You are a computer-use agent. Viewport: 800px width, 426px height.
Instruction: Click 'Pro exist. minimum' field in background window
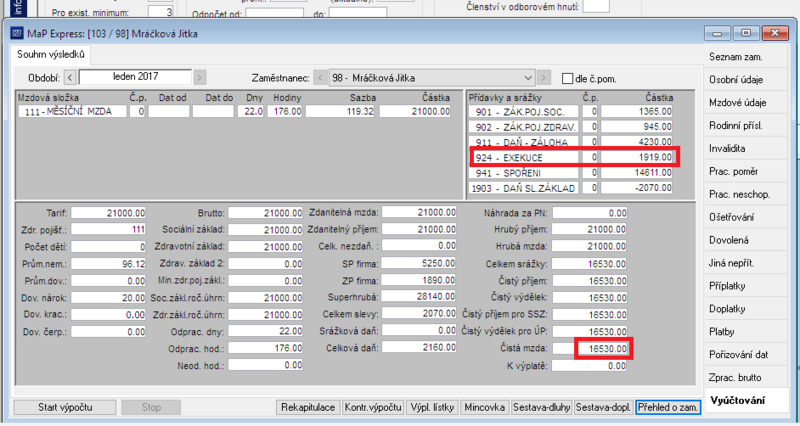tap(160, 11)
